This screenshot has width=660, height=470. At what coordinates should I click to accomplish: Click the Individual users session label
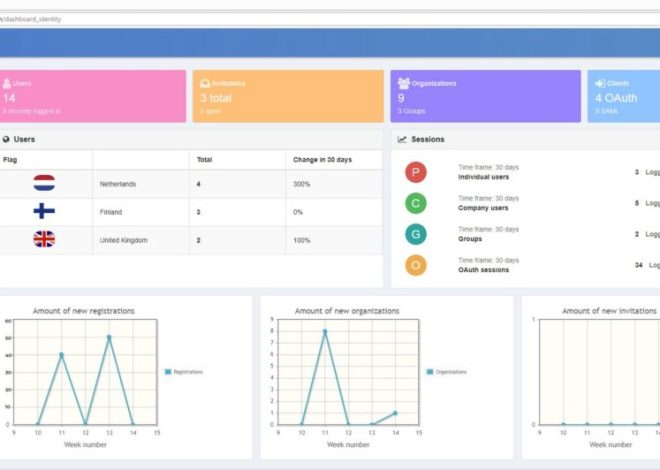[484, 177]
